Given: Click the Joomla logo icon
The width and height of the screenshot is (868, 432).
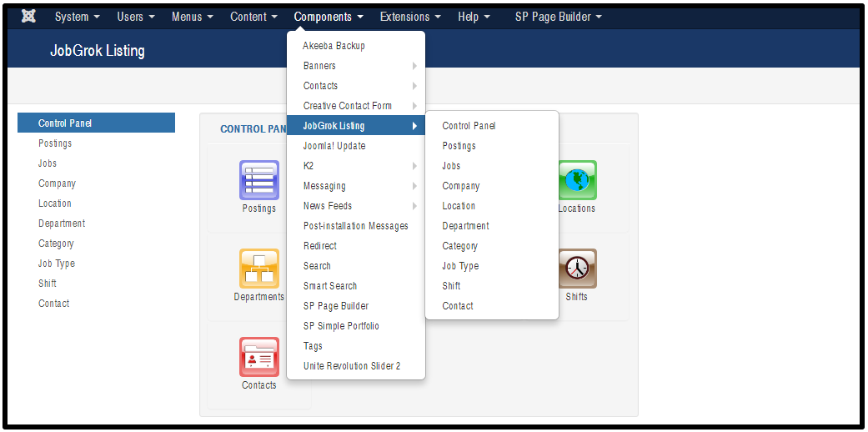Looking at the screenshot, I should (29, 17).
